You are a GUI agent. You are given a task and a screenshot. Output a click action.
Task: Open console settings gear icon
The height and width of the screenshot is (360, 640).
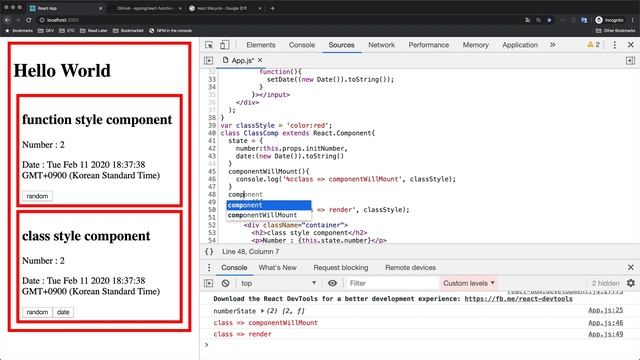[631, 283]
